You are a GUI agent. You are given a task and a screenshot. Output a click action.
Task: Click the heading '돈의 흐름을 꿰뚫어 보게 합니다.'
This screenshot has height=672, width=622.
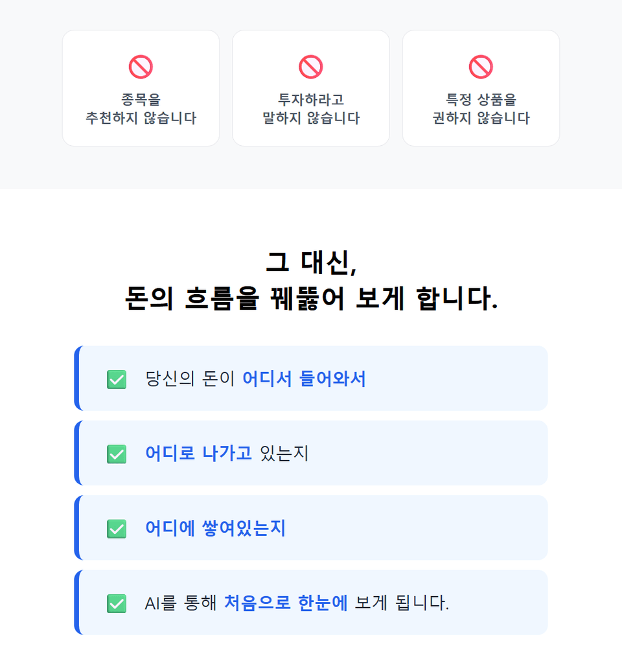click(x=311, y=298)
